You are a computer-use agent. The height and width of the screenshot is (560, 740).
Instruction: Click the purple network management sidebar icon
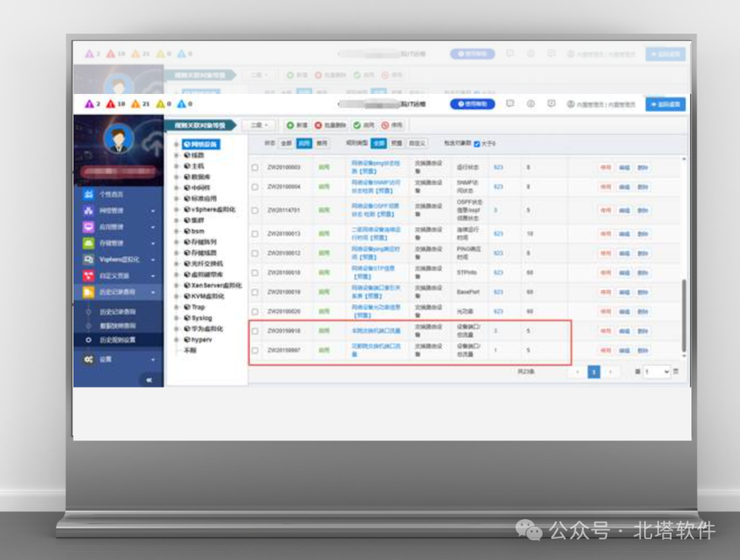pyautogui.click(x=88, y=210)
